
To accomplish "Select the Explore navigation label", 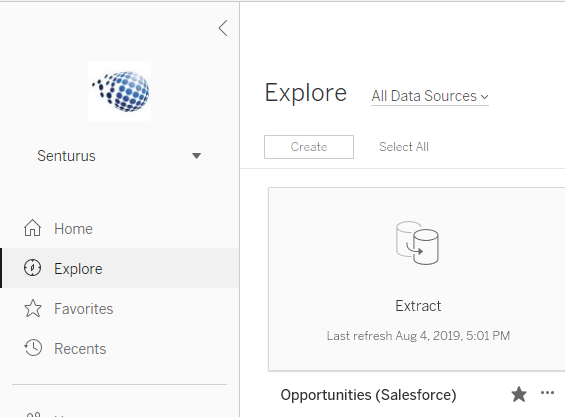I will (x=78, y=269).
